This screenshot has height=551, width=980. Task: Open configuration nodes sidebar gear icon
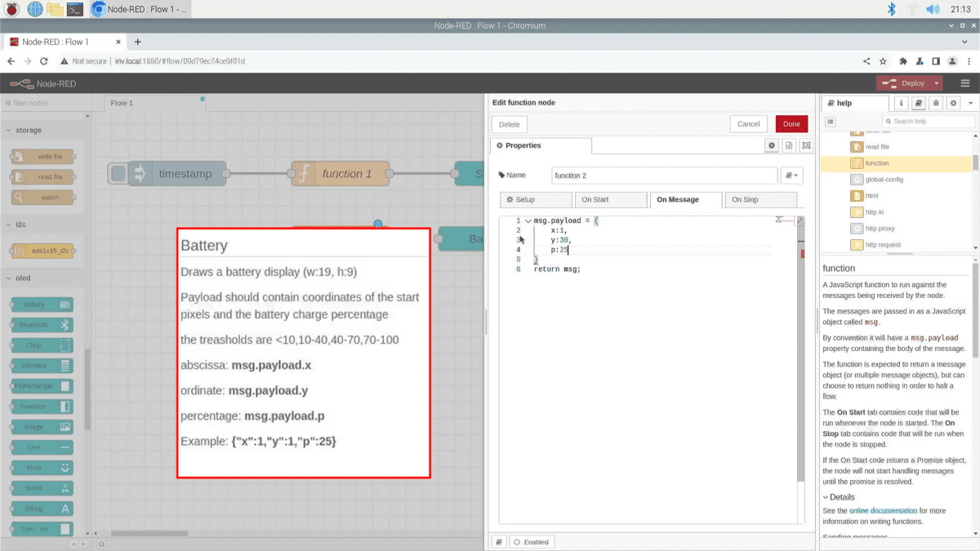pyautogui.click(x=953, y=104)
